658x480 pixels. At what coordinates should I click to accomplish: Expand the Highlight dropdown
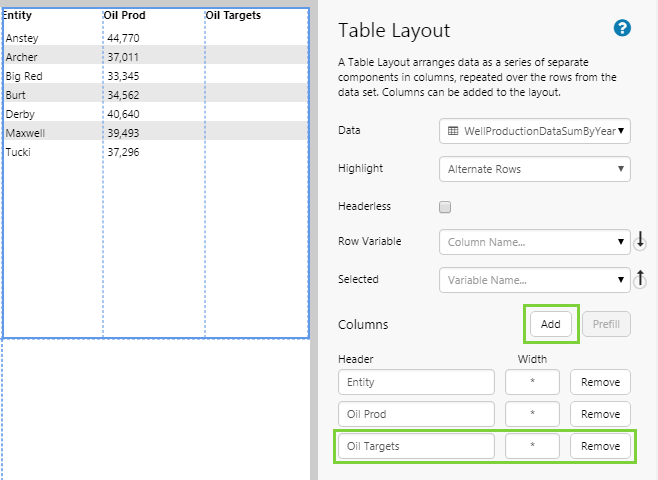pyautogui.click(x=535, y=169)
